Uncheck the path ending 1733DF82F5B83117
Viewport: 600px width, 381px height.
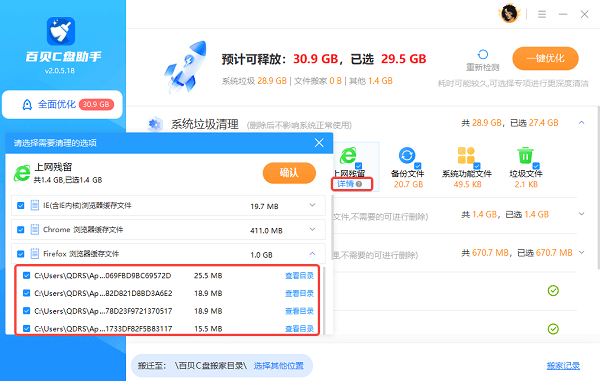[x=26, y=328]
